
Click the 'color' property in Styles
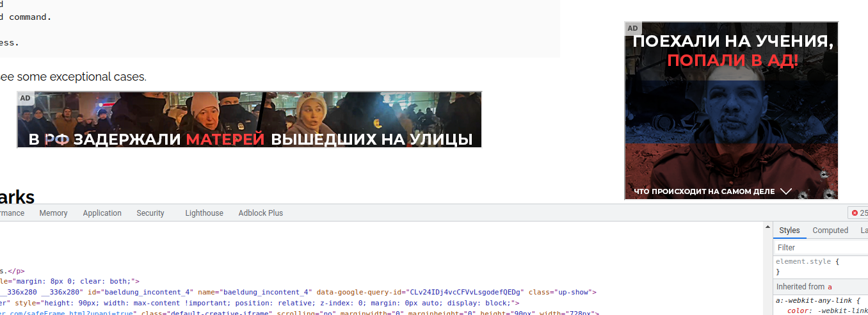click(x=798, y=311)
